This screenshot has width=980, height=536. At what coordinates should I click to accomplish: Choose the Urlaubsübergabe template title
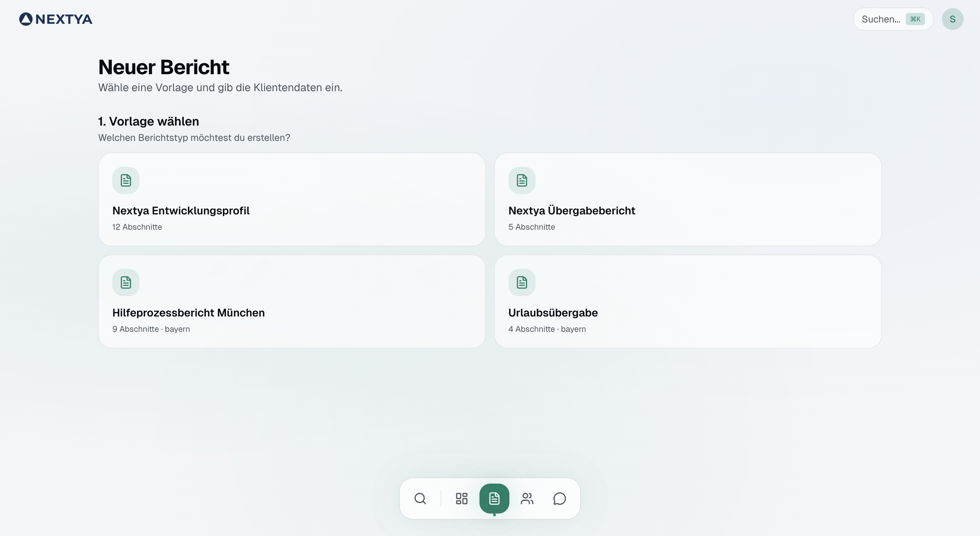(x=553, y=313)
